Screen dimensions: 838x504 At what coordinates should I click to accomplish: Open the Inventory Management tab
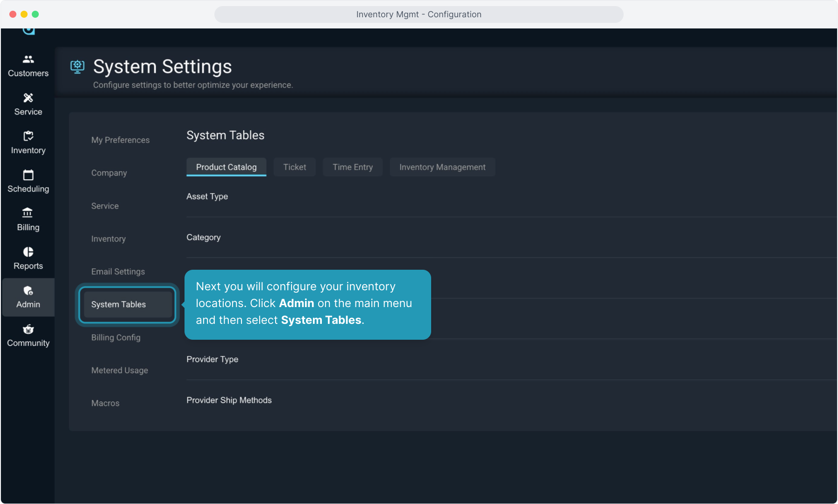click(x=442, y=167)
